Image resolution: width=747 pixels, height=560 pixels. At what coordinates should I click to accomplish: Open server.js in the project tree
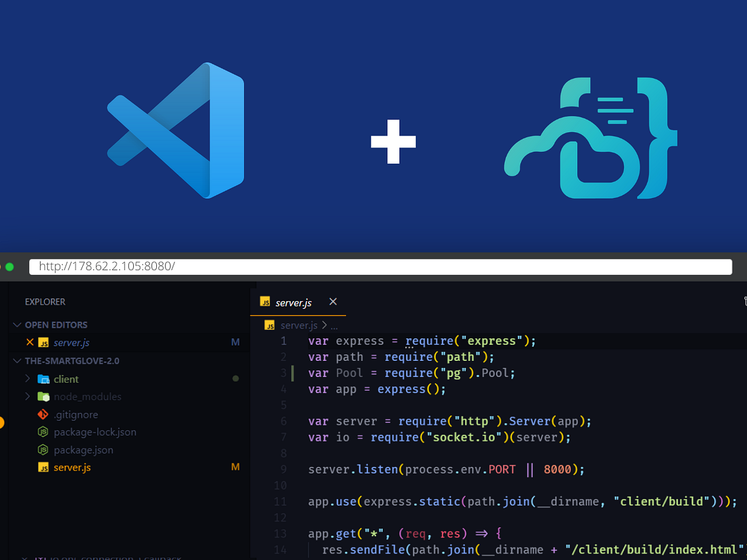(x=72, y=467)
